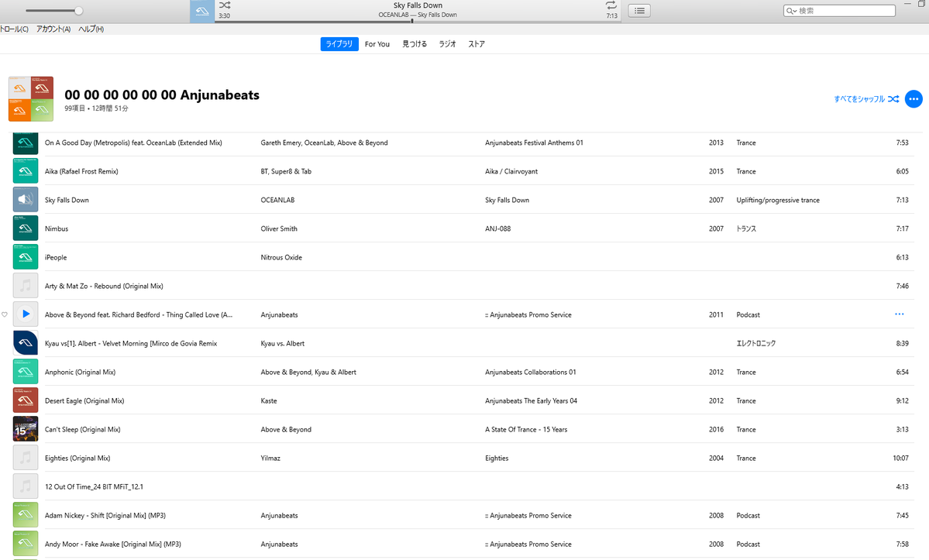Click artwork of Can't Sleep track
This screenshot has width=929, height=560.
tap(26, 429)
